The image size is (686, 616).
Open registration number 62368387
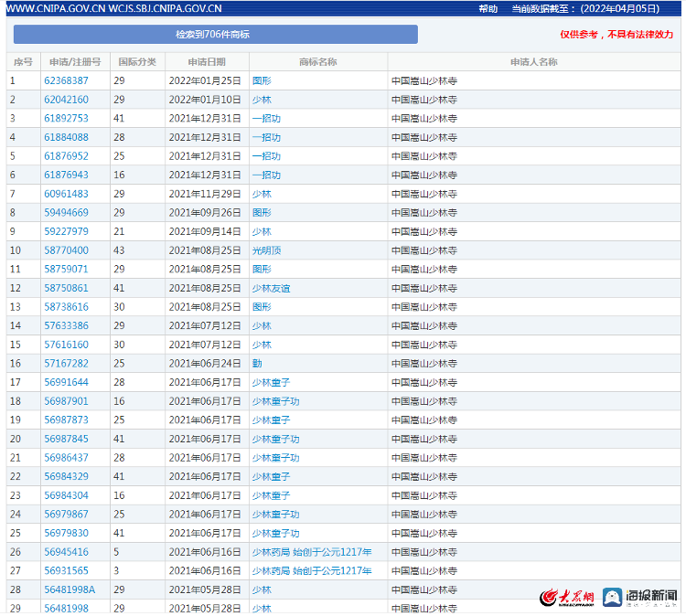coord(66,80)
